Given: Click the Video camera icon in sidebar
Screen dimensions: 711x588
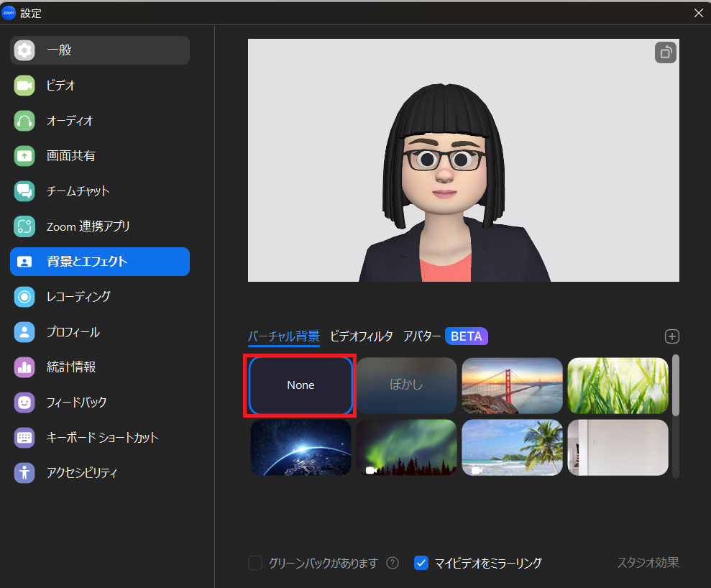Looking at the screenshot, I should (x=24, y=86).
